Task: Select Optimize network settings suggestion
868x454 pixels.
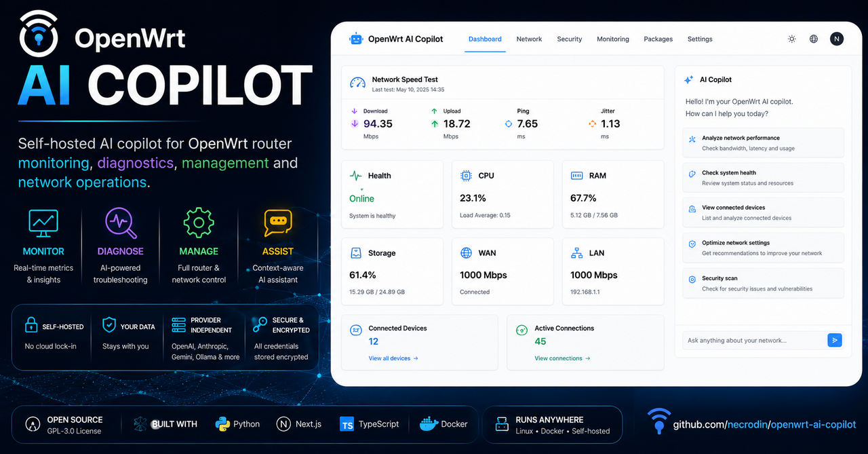Action: 763,248
